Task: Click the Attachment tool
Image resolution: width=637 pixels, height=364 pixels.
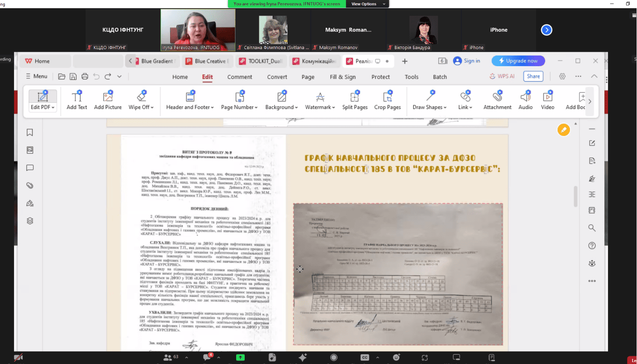Action: point(497,100)
